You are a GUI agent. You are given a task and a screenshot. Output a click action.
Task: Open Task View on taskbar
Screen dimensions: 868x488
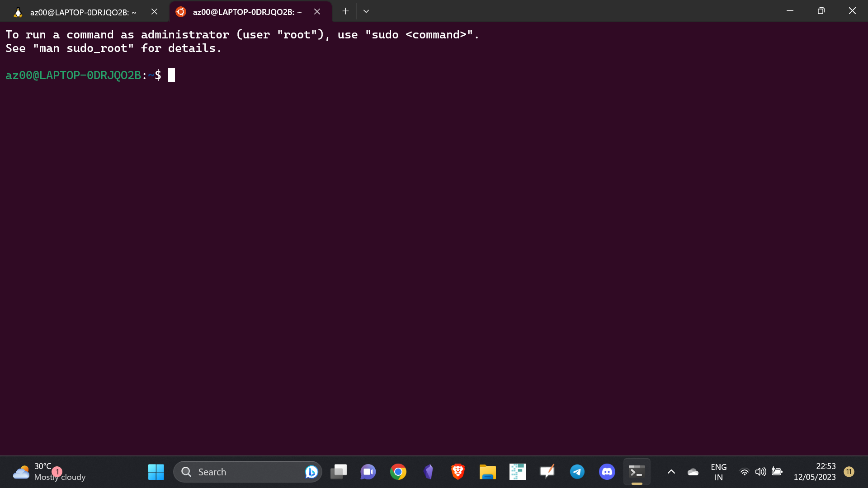point(338,472)
